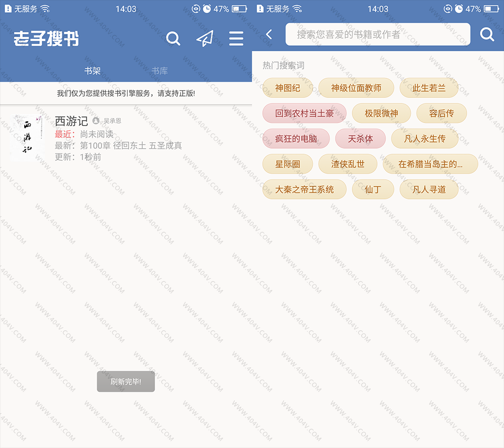The height and width of the screenshot is (448, 504).
Task: Tap the search icon beside the input field
Action: point(487,34)
